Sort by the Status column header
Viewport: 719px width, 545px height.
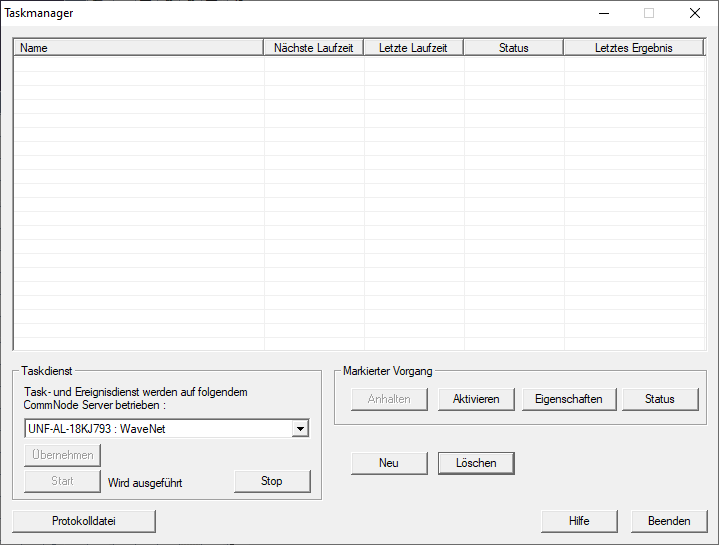513,48
